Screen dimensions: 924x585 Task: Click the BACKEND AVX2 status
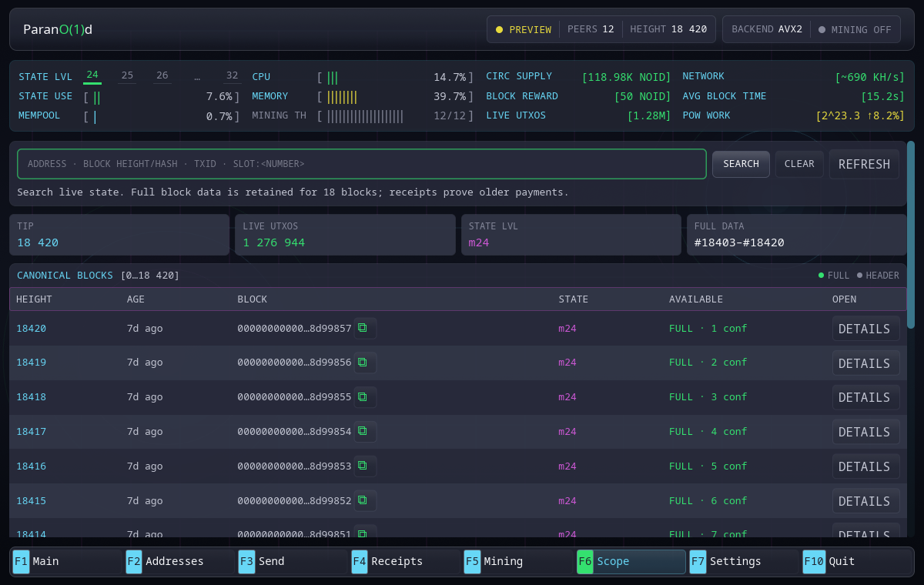tap(767, 29)
